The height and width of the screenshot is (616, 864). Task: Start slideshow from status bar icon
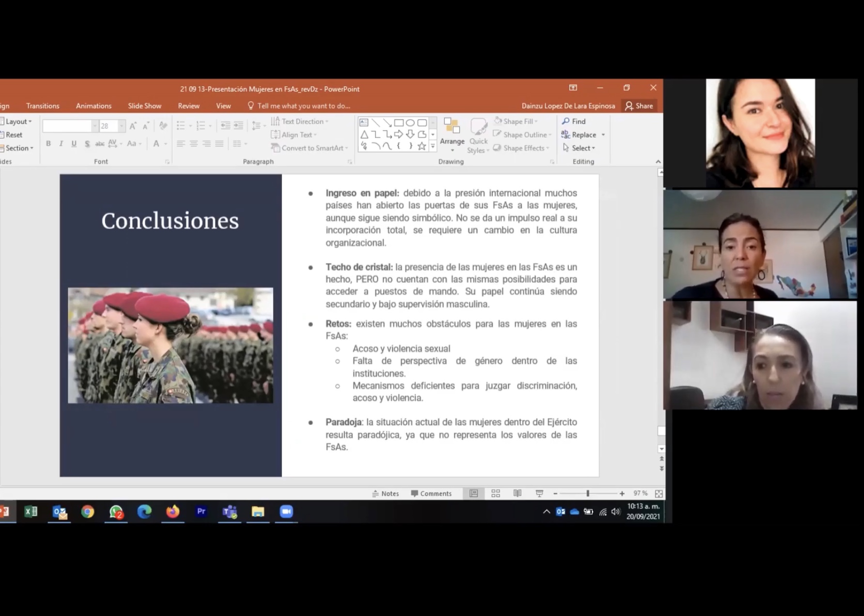(539, 493)
